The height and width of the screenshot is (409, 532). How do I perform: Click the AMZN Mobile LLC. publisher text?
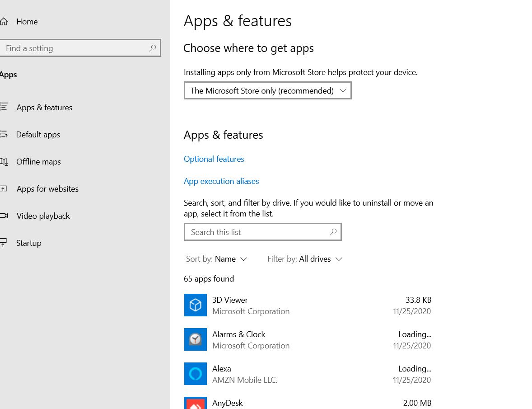click(x=245, y=380)
